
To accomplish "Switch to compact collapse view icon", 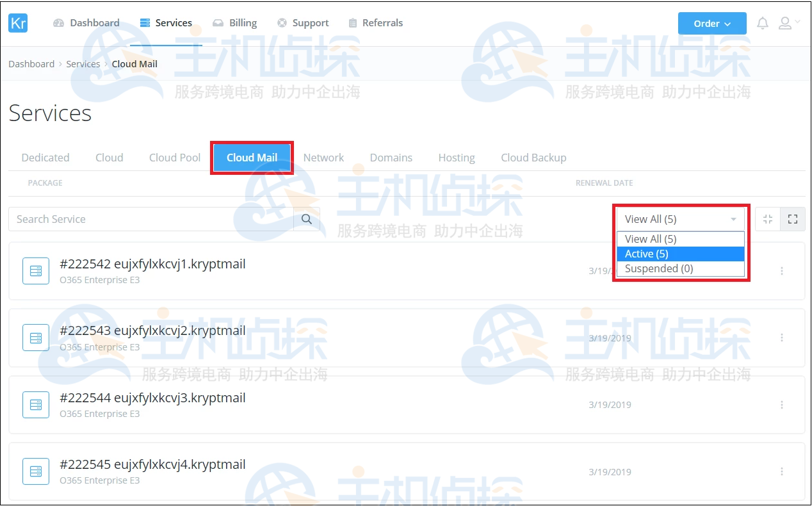I will pos(768,219).
